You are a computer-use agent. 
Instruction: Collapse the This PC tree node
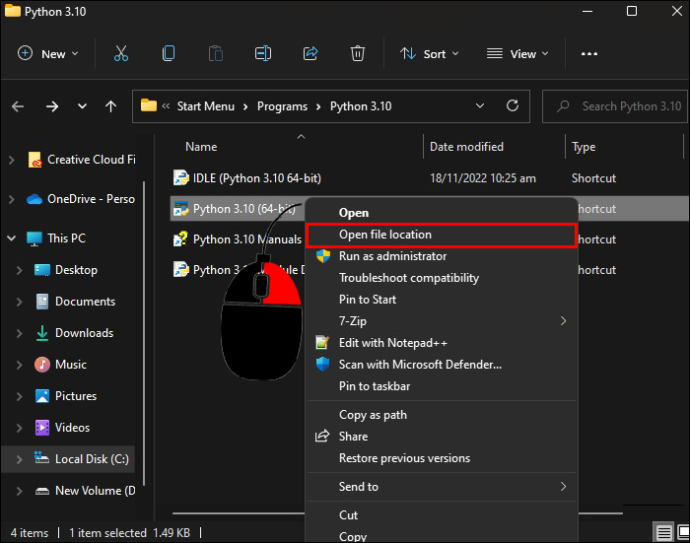[x=12, y=238]
